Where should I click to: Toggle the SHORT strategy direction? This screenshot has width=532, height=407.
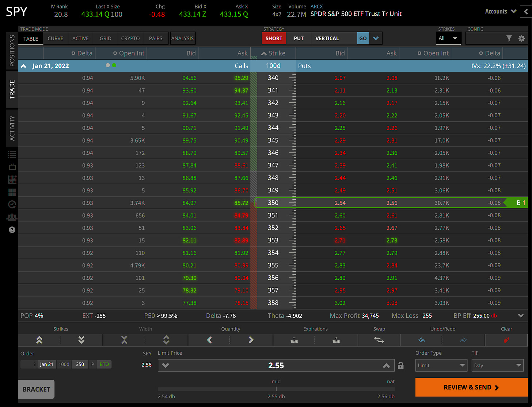[x=274, y=38]
